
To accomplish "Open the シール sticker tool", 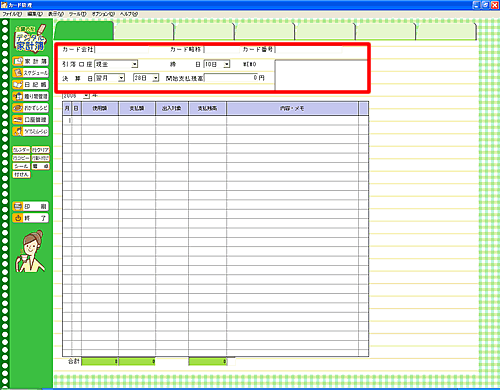I will click(x=21, y=166).
